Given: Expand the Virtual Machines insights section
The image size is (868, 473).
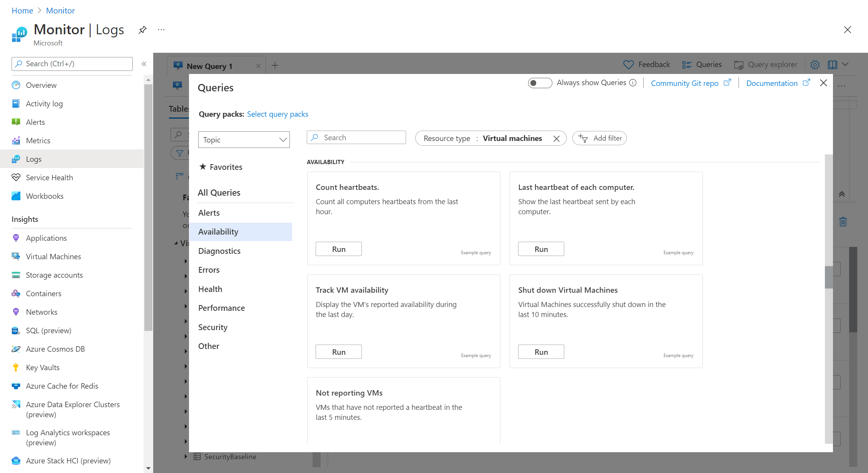Looking at the screenshot, I should [x=54, y=256].
